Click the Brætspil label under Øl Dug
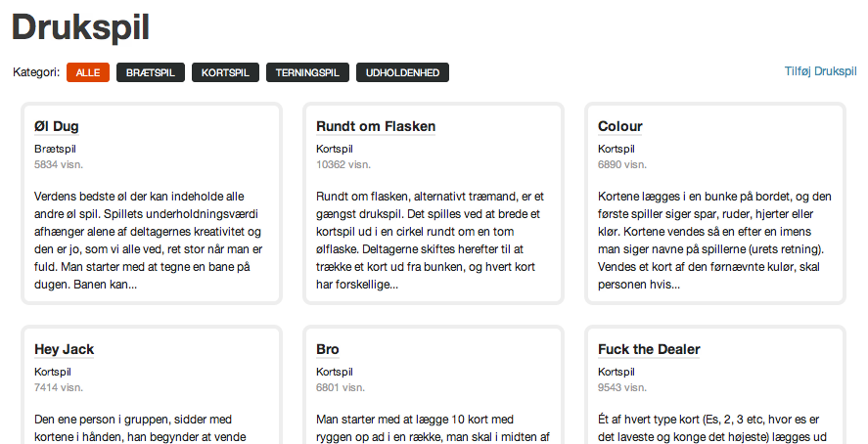The height and width of the screenshot is (444, 868). click(x=55, y=149)
